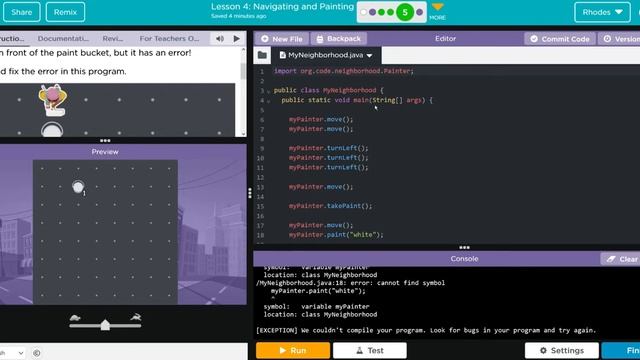The image size is (640, 360).
Task: Switch to the Documentation tab
Action: [63, 38]
